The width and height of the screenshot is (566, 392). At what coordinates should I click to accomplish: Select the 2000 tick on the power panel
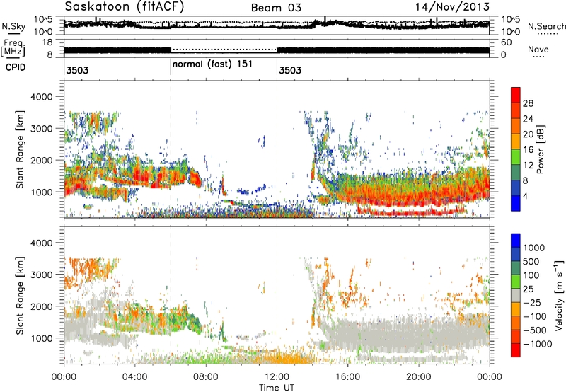(x=42, y=160)
